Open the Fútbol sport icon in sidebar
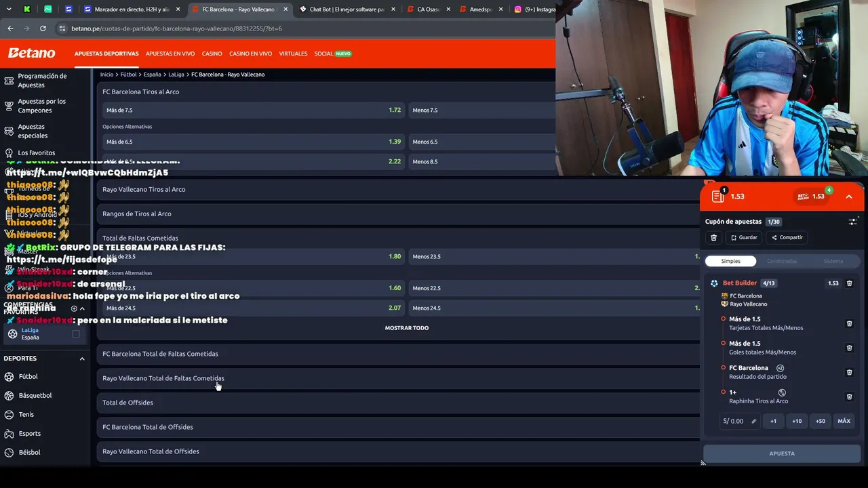The width and height of the screenshot is (868, 488). tap(9, 377)
